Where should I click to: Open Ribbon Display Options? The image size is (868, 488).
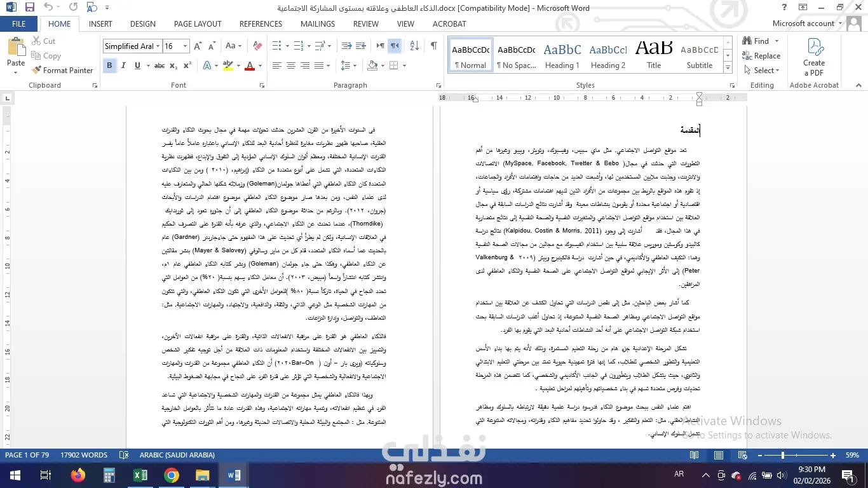coord(803,8)
